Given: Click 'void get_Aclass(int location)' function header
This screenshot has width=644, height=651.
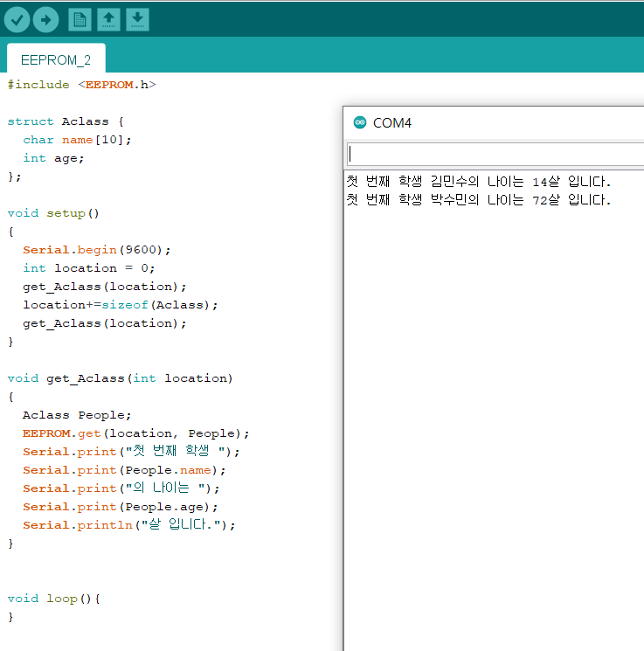Looking at the screenshot, I should pyautogui.click(x=120, y=378).
